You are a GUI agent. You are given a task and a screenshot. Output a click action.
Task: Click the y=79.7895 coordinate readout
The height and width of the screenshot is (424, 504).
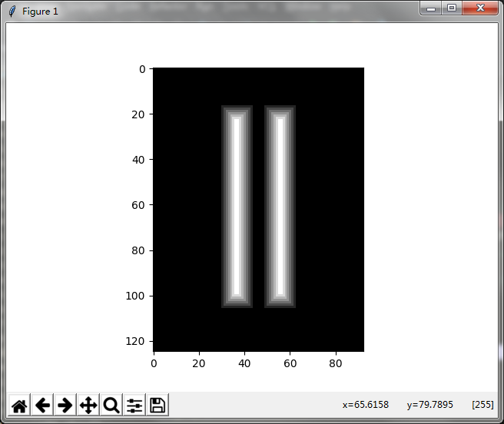[429, 404]
